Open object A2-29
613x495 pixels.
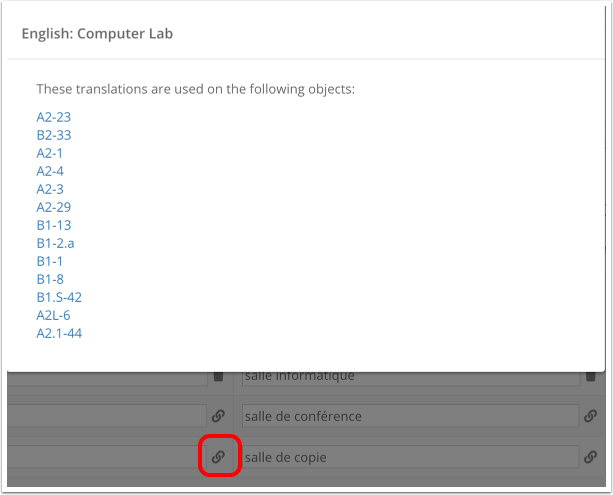tap(54, 207)
